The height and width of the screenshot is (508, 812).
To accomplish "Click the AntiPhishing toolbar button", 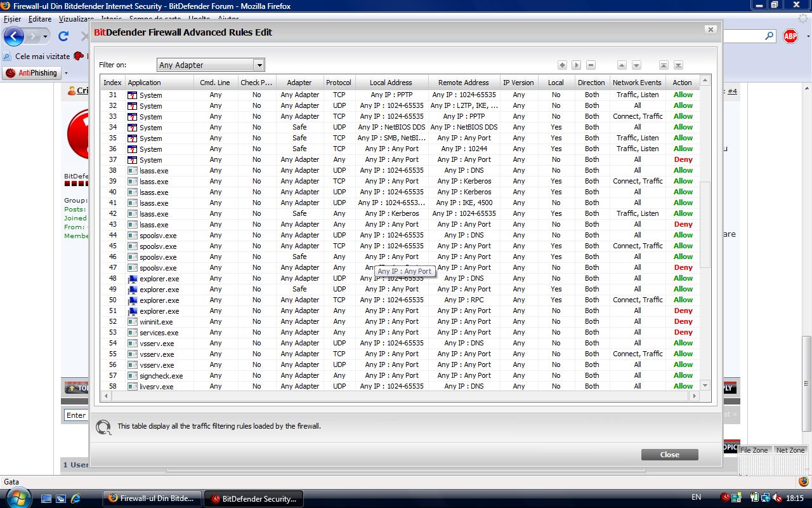I will (x=31, y=73).
